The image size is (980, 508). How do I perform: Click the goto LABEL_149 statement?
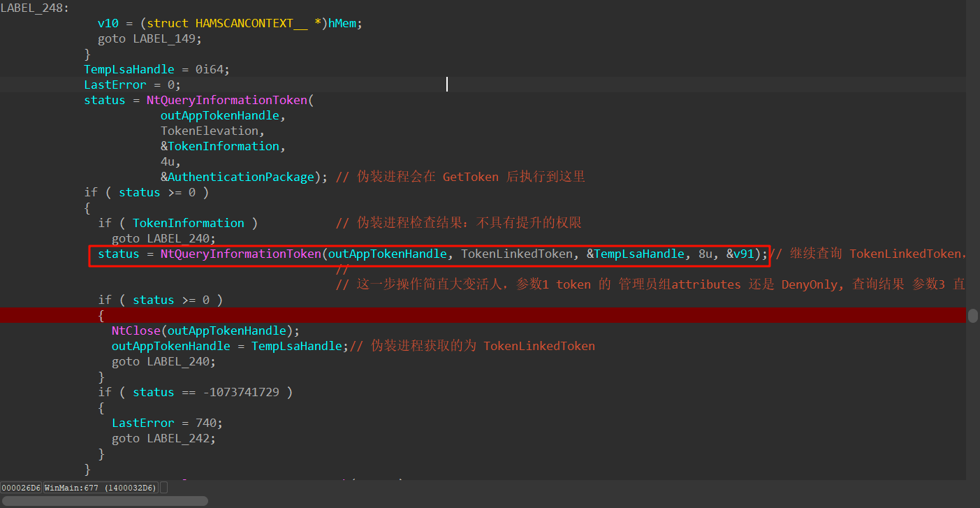[x=149, y=38]
